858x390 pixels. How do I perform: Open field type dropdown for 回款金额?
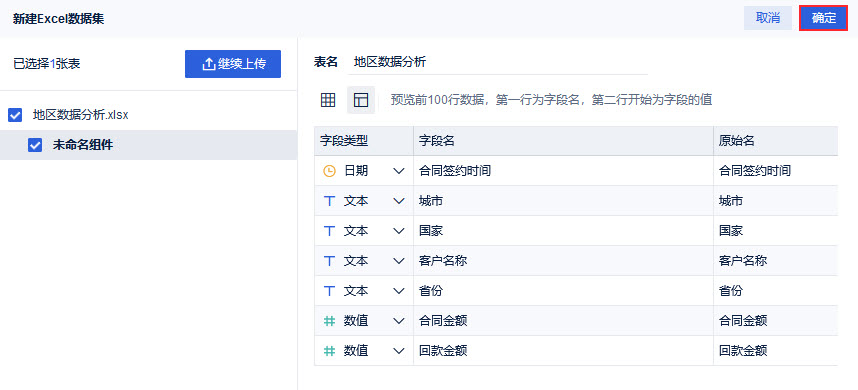tap(398, 351)
